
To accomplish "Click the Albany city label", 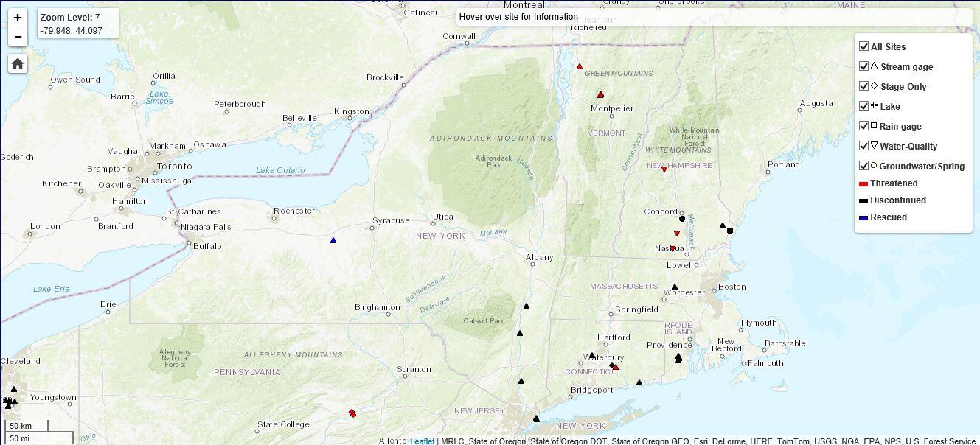I will click(540, 257).
